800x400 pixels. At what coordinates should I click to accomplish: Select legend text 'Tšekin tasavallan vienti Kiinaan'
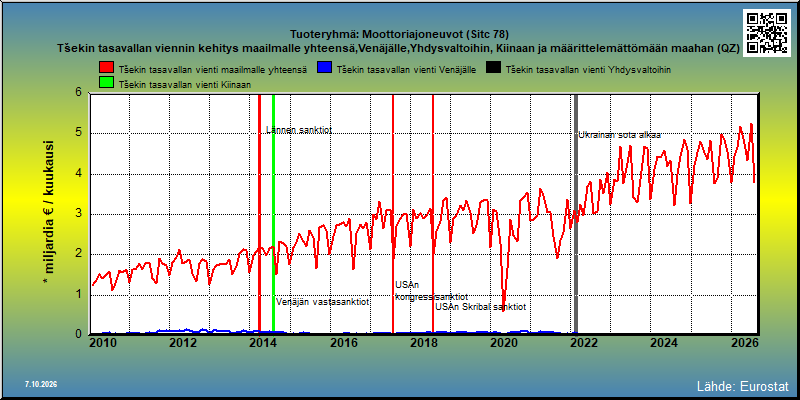pyautogui.click(x=185, y=84)
